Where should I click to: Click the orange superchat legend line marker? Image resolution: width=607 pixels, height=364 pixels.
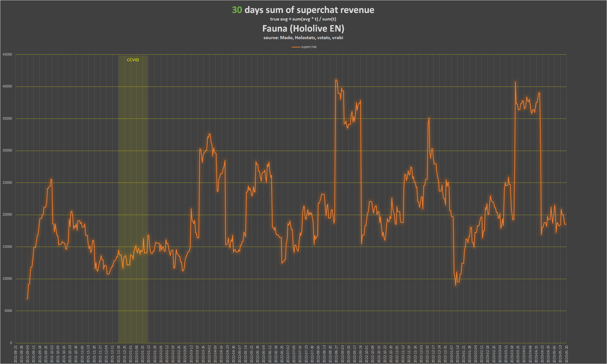296,47
